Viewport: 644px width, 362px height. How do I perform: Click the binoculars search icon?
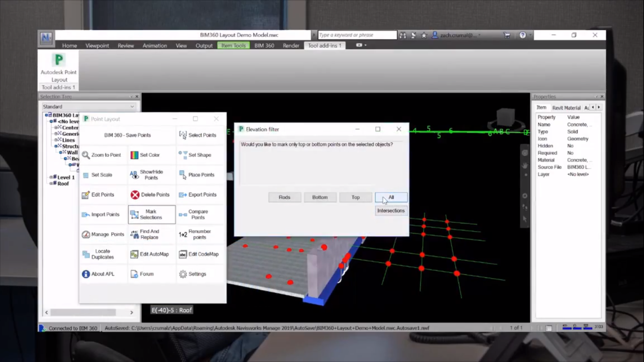pyautogui.click(x=403, y=35)
